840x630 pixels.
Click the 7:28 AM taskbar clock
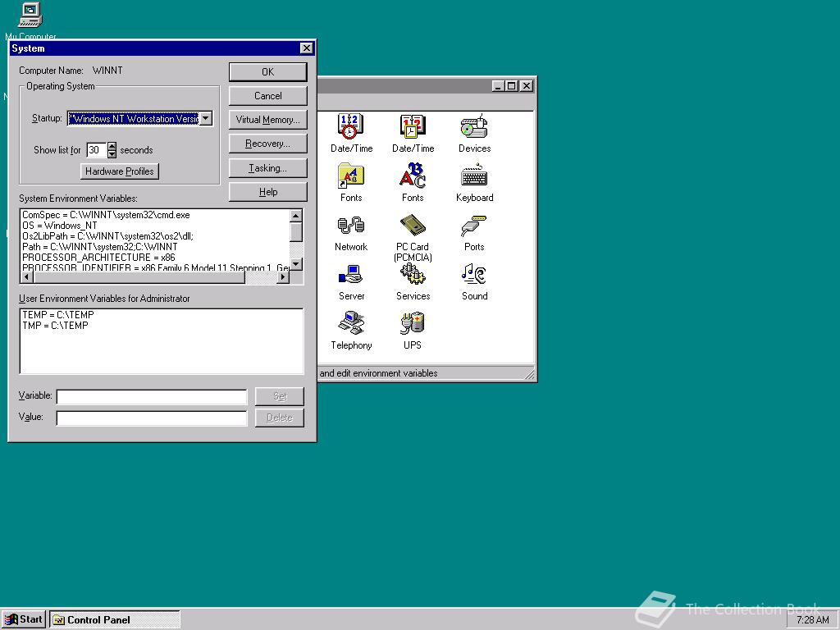(x=812, y=620)
